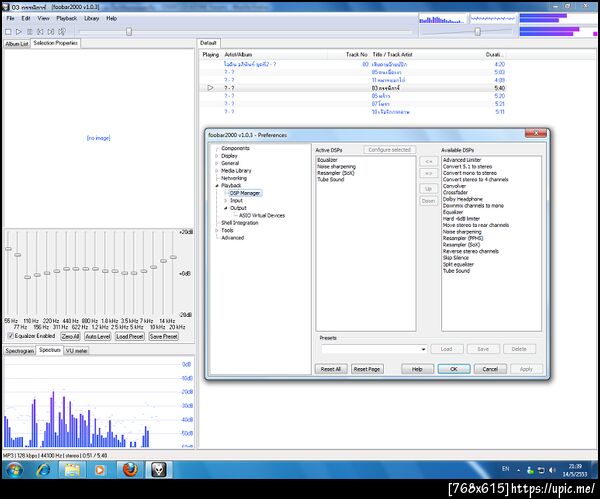Select Resampler (SoX) in Active DSPs

336,173
